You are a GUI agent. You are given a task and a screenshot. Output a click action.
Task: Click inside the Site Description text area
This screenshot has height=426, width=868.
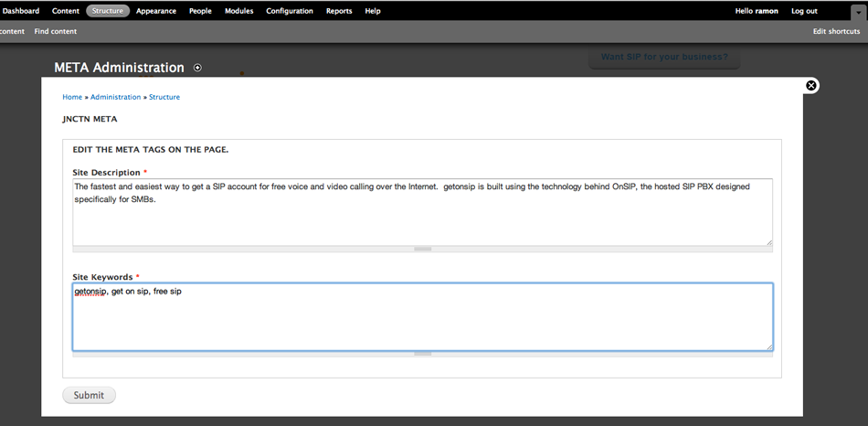click(422, 215)
